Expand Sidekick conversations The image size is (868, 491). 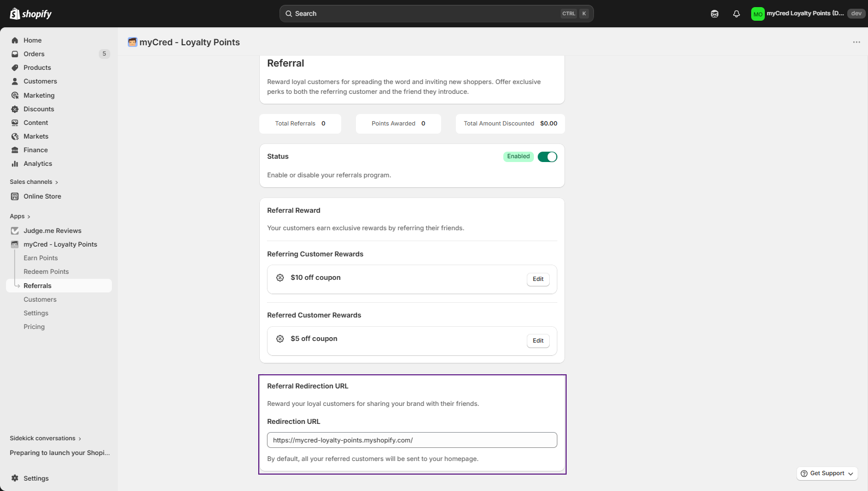45,439
